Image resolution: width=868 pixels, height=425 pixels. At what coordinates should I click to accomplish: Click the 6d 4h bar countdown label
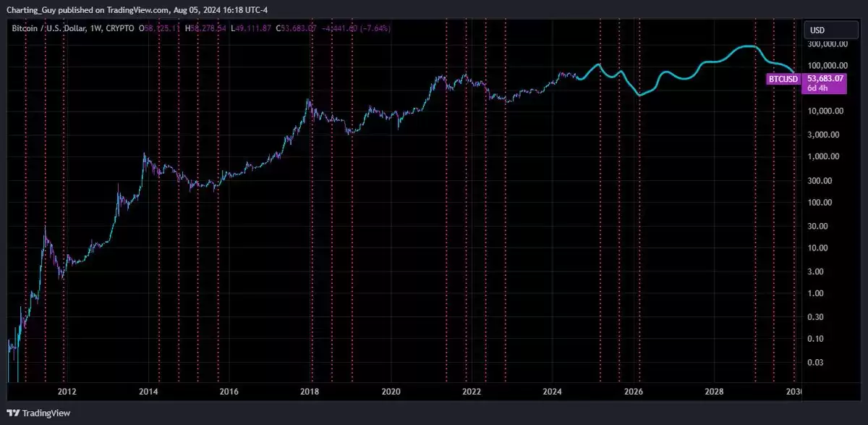point(818,88)
